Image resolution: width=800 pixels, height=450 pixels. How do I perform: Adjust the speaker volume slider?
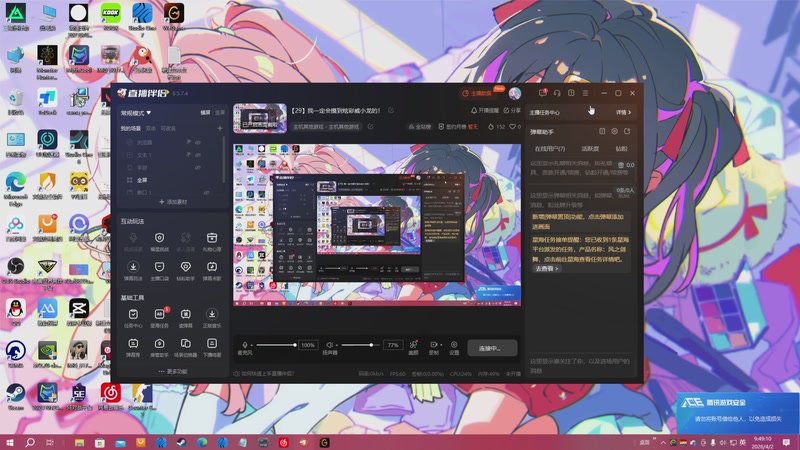[x=360, y=345]
